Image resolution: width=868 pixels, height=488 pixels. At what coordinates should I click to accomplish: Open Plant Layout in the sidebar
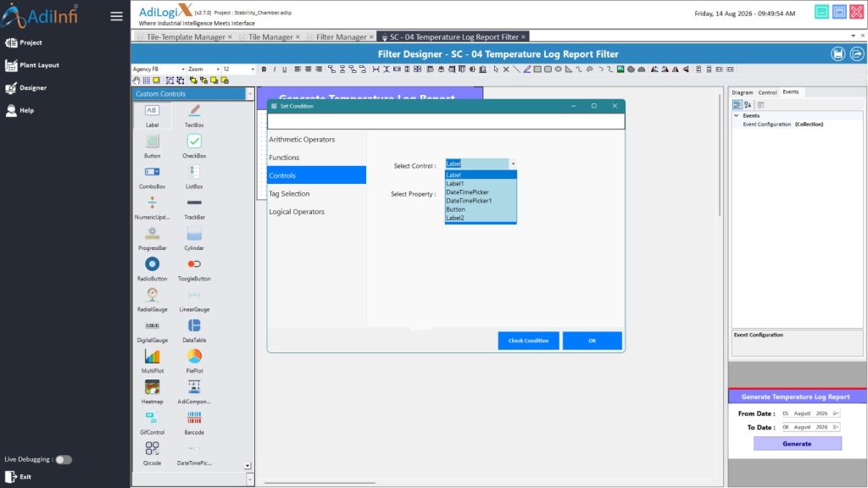(32, 65)
